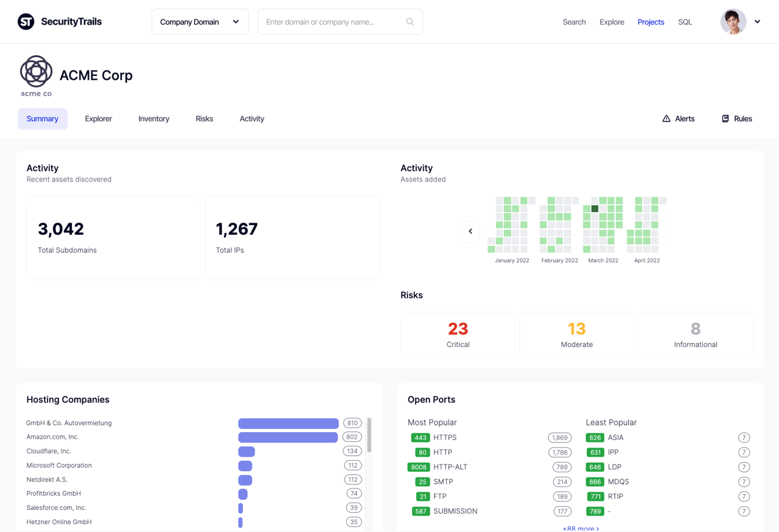Viewport: 779px width, 532px height.
Task: Click 'Hetzner Online GmbH' hosting company
Action: pos(59,522)
